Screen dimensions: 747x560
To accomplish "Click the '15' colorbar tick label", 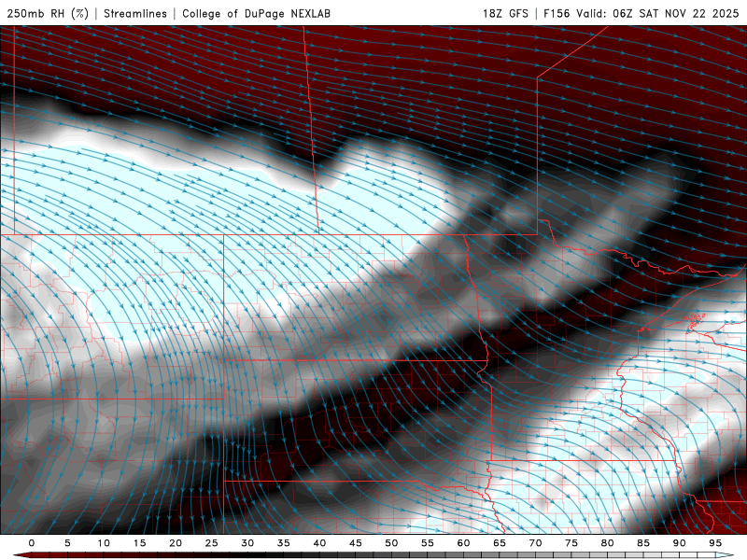I will point(139,543).
